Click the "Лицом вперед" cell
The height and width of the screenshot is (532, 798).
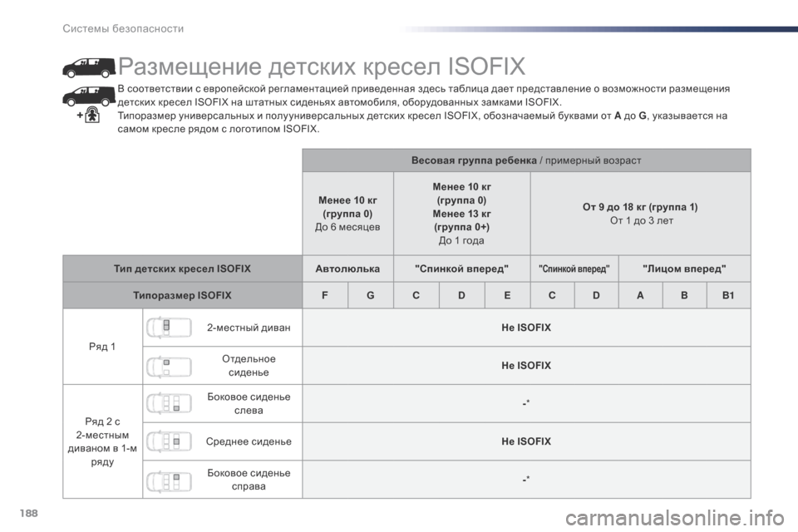(x=684, y=268)
